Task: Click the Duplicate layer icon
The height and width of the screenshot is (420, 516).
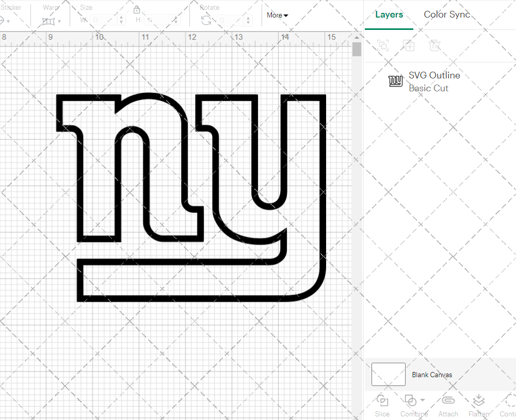Action: [409, 45]
